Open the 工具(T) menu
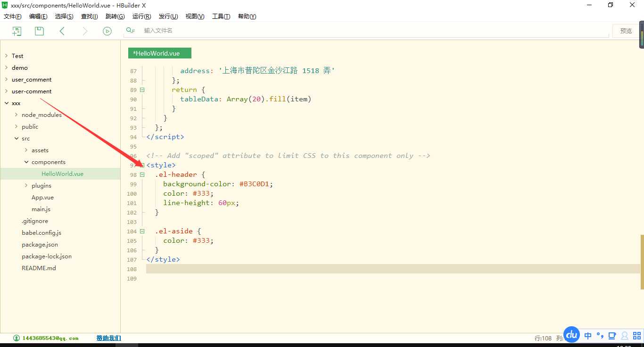Viewport: 644px width, 347px height. [x=221, y=17]
